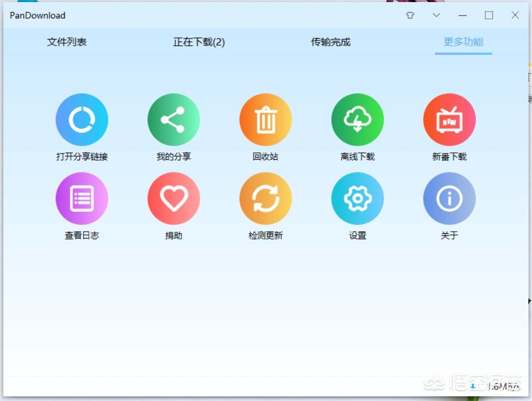Viewport: 532px width, 401px height.
Task: Minimize the PanDownload window
Action: pyautogui.click(x=463, y=15)
